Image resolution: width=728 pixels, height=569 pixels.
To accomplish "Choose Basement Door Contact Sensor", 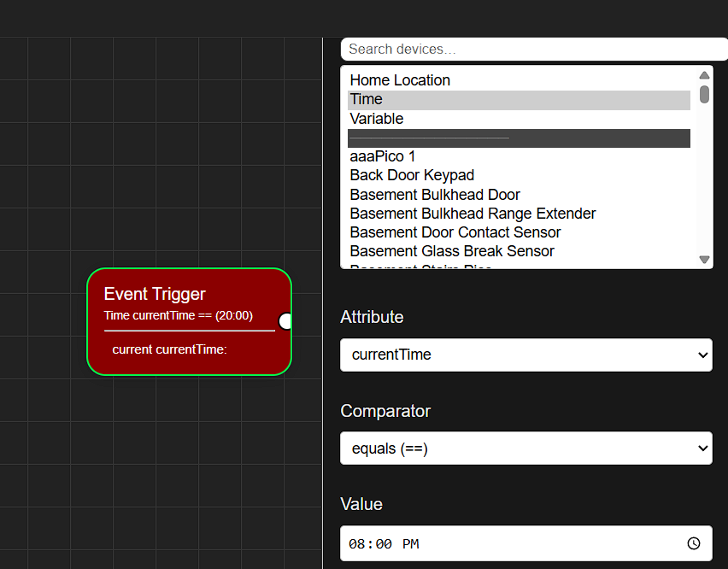I will tap(455, 232).
